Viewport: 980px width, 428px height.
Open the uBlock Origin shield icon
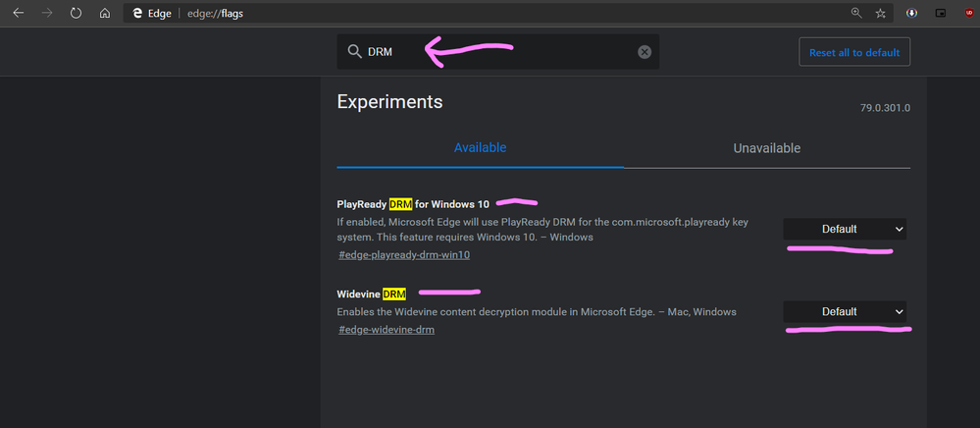[969, 13]
